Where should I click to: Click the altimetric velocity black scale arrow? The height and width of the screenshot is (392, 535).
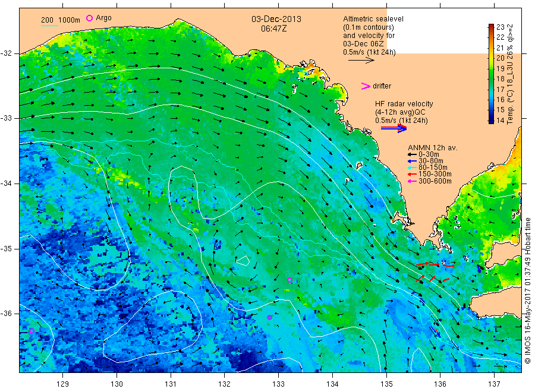[x=361, y=61]
